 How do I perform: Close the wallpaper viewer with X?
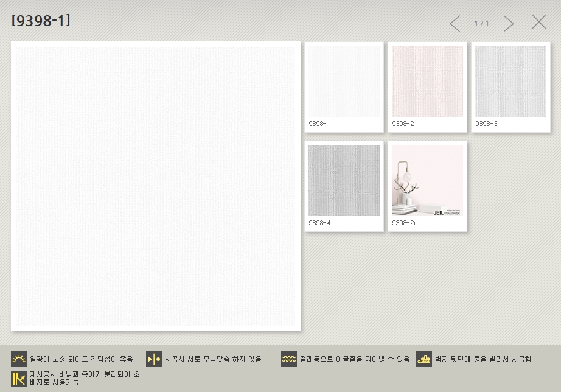539,23
